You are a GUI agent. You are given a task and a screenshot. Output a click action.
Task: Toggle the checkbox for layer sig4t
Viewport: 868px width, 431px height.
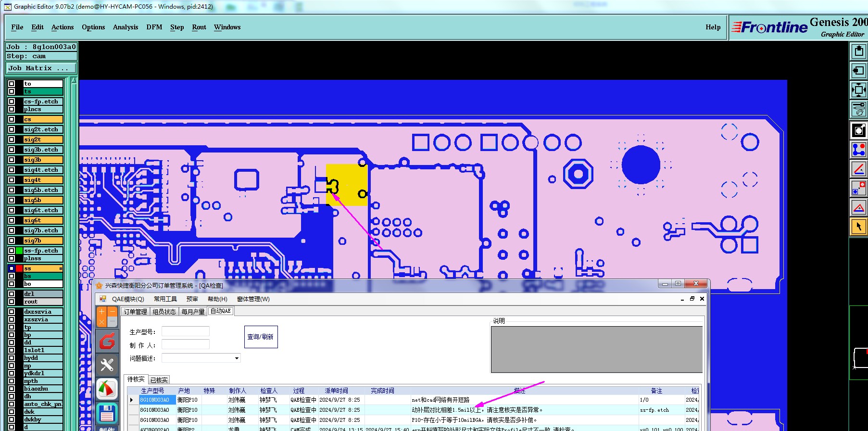12,180
